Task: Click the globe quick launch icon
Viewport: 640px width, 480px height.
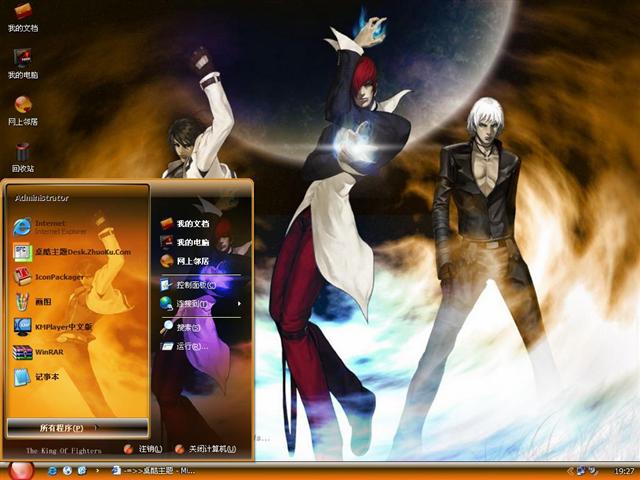Action: point(67,471)
